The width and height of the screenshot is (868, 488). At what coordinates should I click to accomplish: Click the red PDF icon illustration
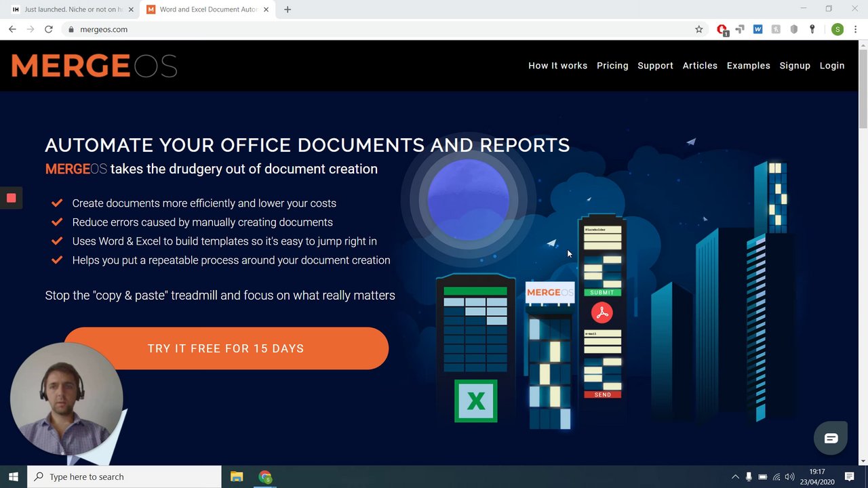pos(601,312)
